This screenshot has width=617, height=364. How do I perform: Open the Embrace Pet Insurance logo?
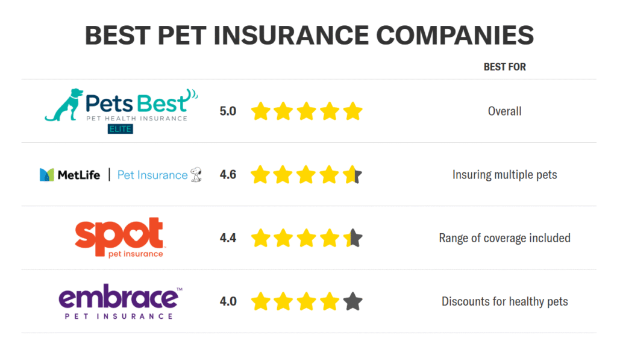pyautogui.click(x=121, y=301)
